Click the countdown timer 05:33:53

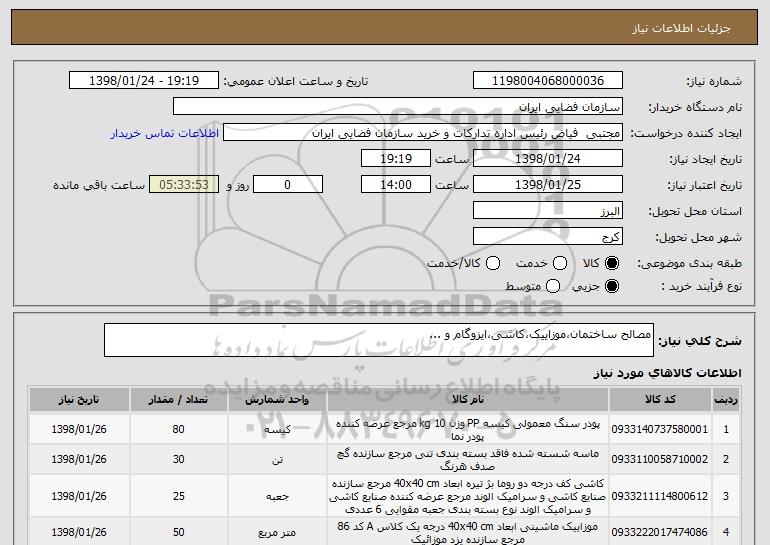(184, 185)
